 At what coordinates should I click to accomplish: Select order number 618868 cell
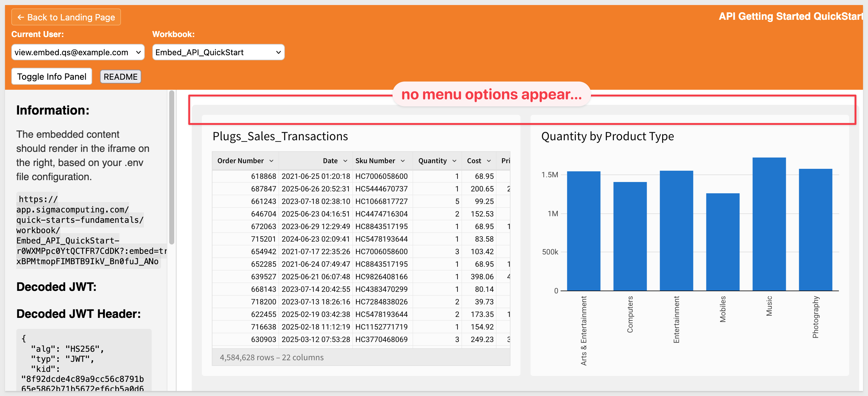click(x=263, y=176)
